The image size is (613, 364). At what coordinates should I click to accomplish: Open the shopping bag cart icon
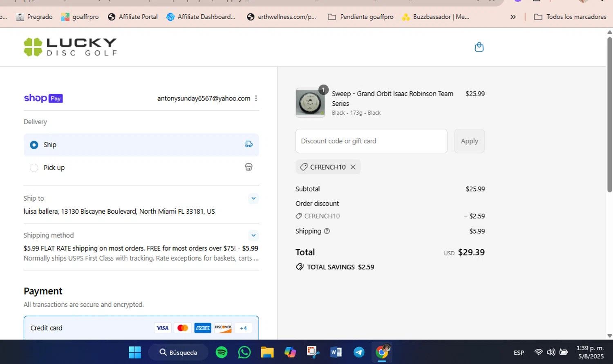tap(479, 47)
